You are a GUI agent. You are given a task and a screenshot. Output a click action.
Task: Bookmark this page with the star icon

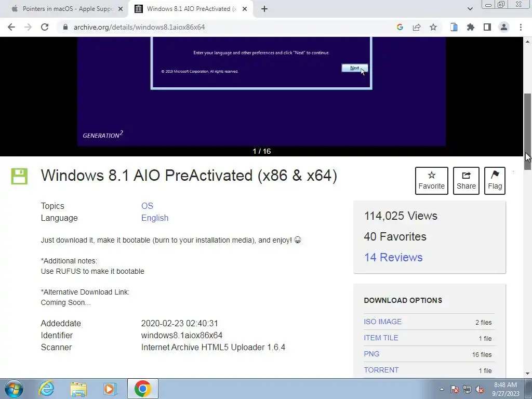point(433,27)
